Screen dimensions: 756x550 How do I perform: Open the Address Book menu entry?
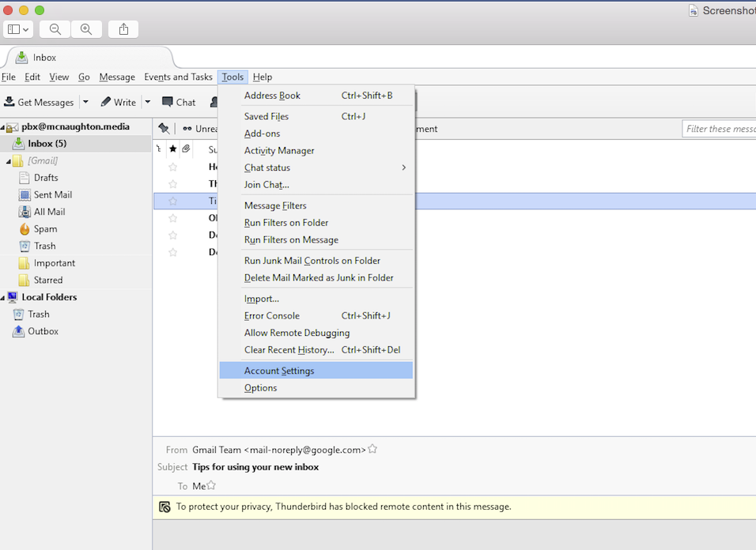272,96
